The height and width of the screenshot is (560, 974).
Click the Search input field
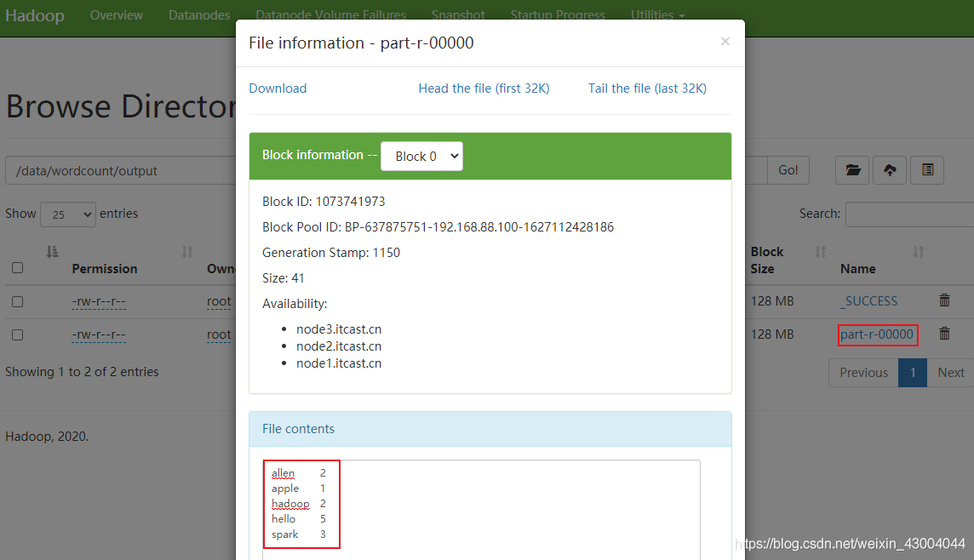click(910, 214)
